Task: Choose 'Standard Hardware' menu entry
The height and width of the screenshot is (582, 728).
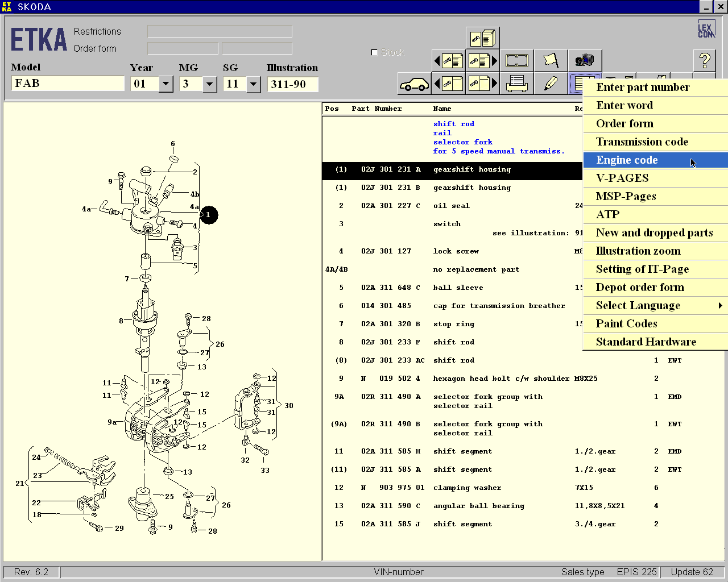Action: coord(656,342)
